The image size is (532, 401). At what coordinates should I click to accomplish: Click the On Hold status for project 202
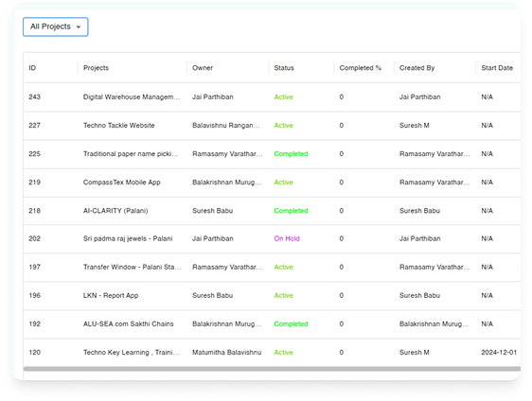pyautogui.click(x=287, y=238)
